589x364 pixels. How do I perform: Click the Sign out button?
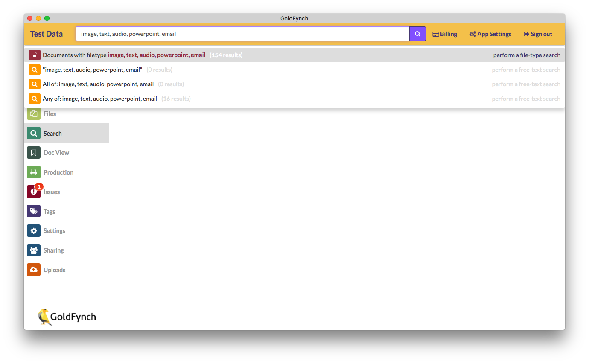(537, 34)
